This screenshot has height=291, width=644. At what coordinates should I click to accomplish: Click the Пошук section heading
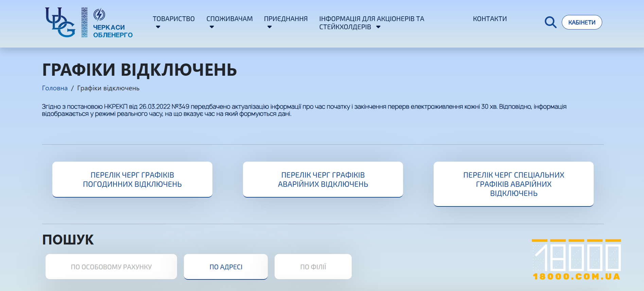click(x=68, y=240)
